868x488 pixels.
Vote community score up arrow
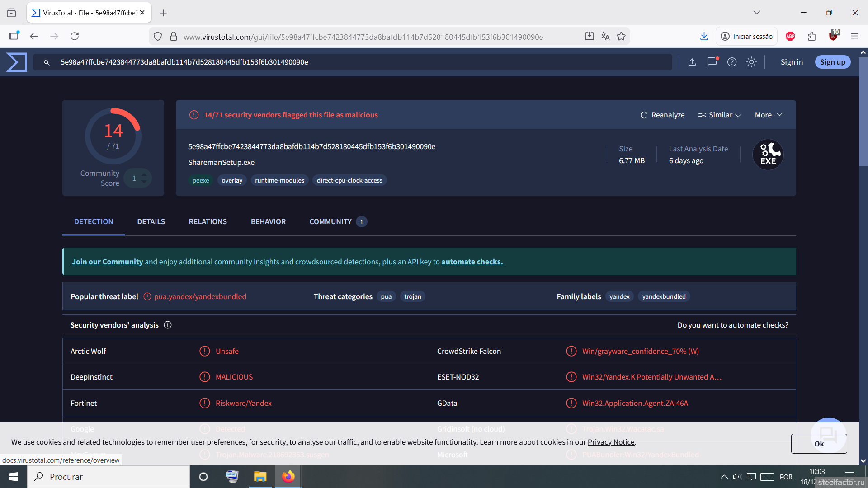[x=144, y=174]
